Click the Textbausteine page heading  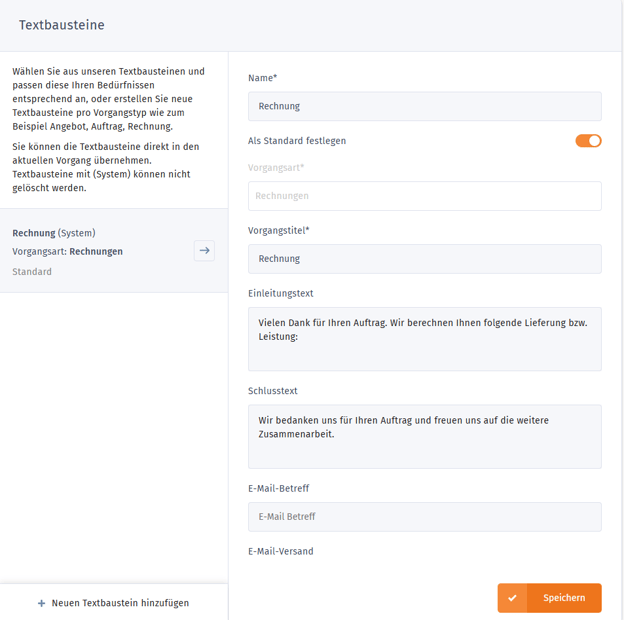coord(61,25)
